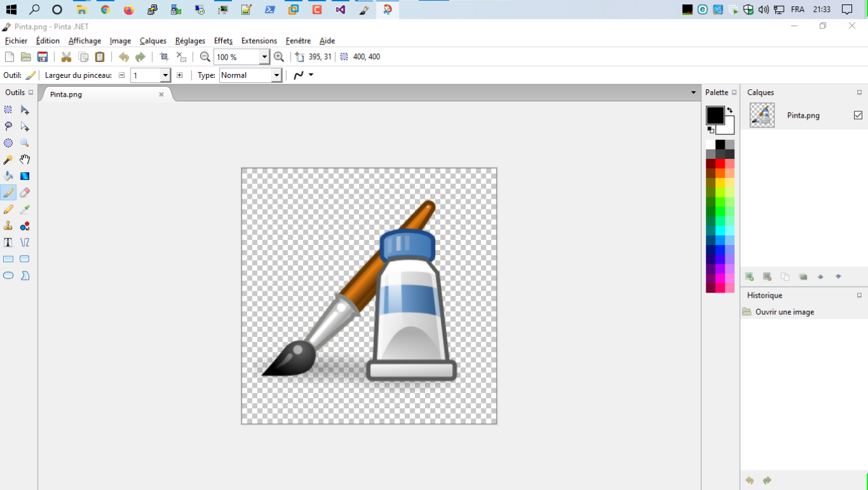Select 'Ouvrir une image' history entry
Viewport: 868px width, 490px height.
pyautogui.click(x=784, y=312)
